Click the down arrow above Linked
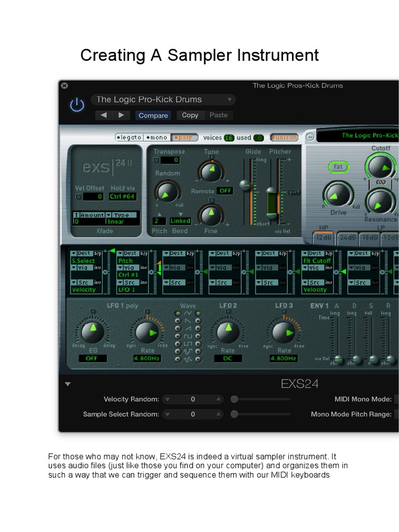 pyautogui.click(x=180, y=214)
